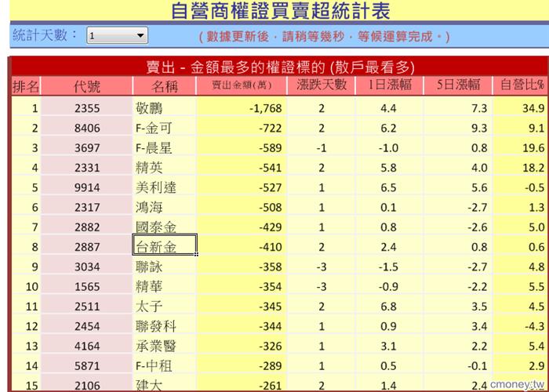Select name cell F-晨星
This screenshot has width=549, height=392.
click(x=164, y=147)
